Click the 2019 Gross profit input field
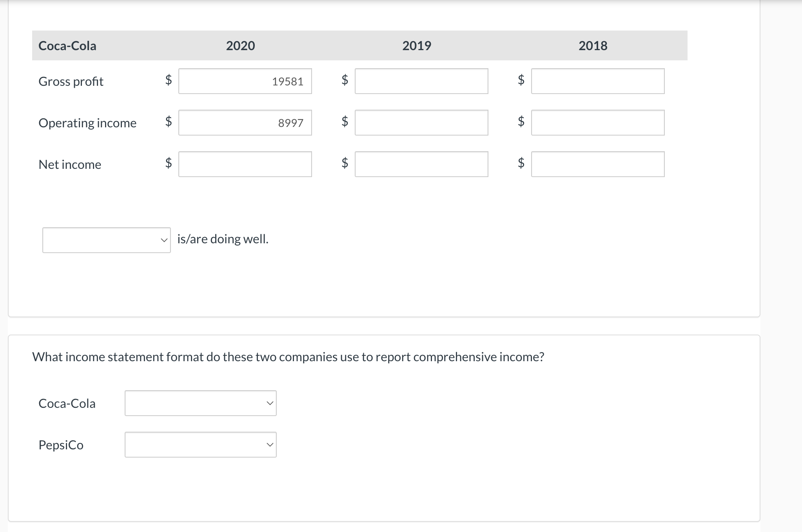The width and height of the screenshot is (802, 532). (x=421, y=81)
